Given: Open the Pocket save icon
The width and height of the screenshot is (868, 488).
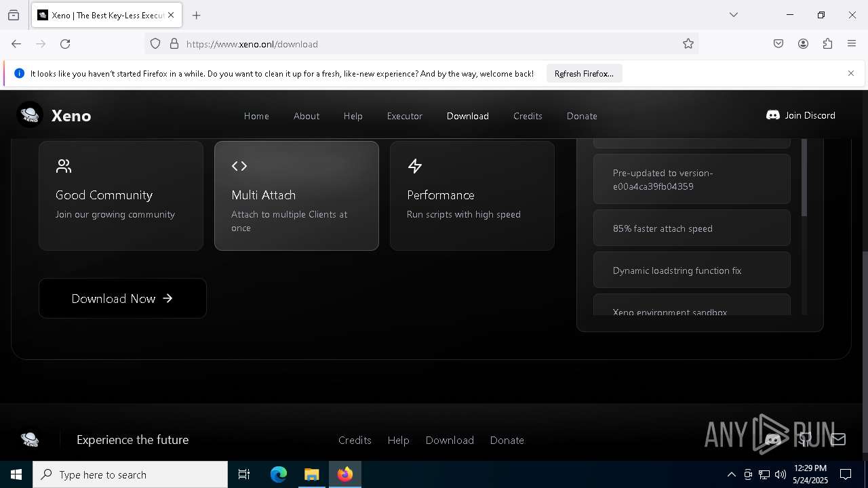Looking at the screenshot, I should (778, 44).
